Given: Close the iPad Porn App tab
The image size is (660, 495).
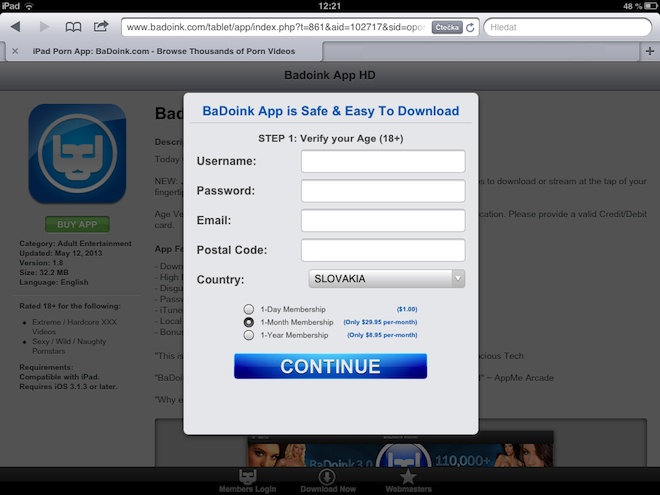Looking at the screenshot, I should tap(15, 51).
